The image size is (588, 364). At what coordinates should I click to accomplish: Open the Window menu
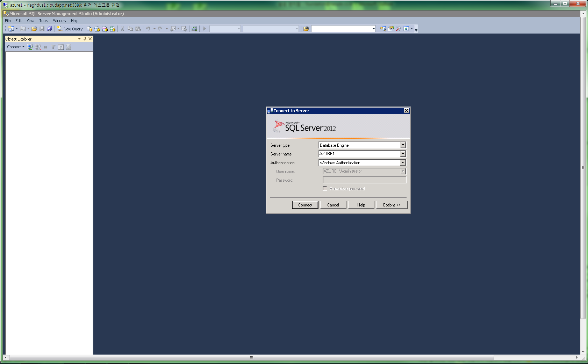(59, 21)
